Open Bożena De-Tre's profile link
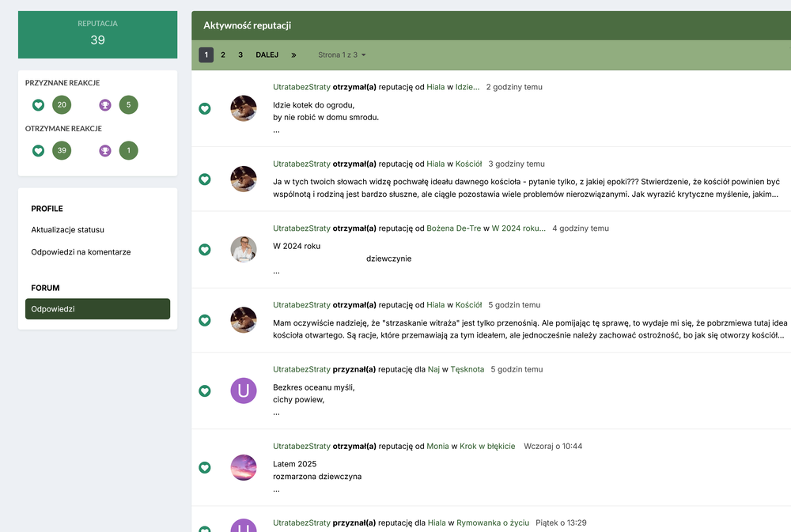 453,228
